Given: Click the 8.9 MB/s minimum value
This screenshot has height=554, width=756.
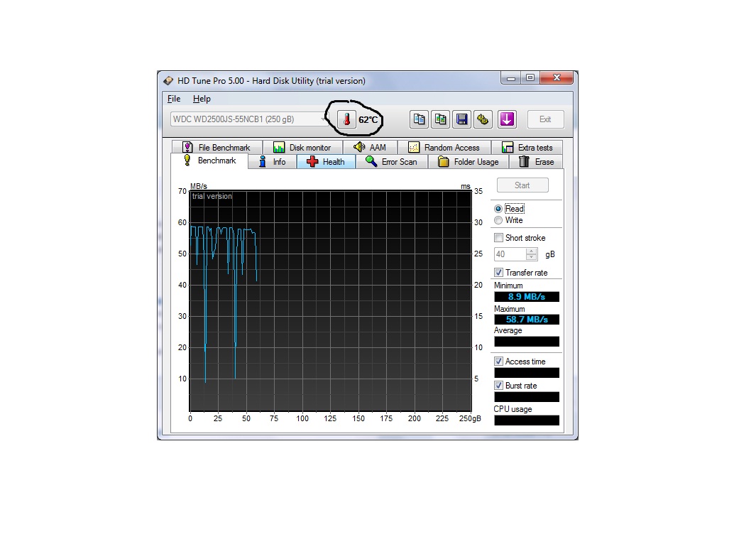Looking at the screenshot, I should click(527, 297).
